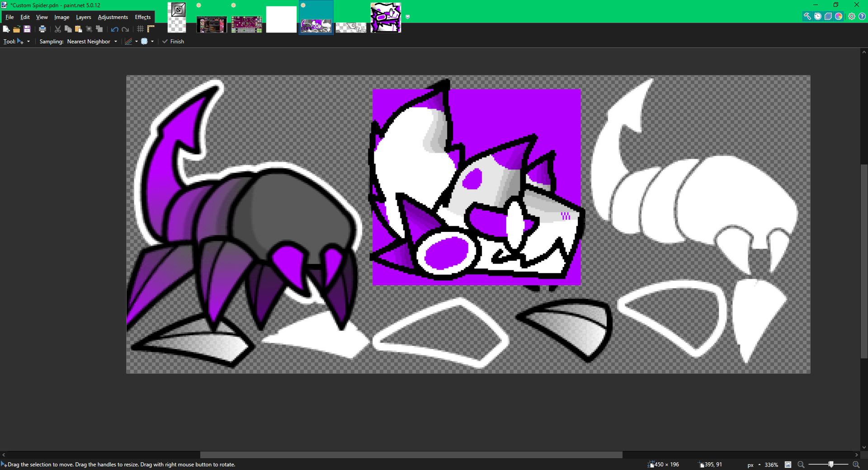Redo the last action
This screenshot has height=470, width=868.
point(125,29)
